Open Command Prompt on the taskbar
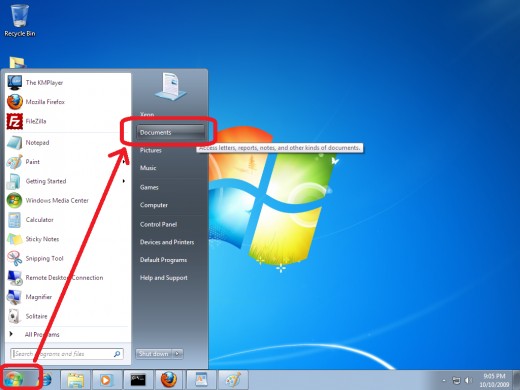The height and width of the screenshot is (390, 520). point(138,380)
